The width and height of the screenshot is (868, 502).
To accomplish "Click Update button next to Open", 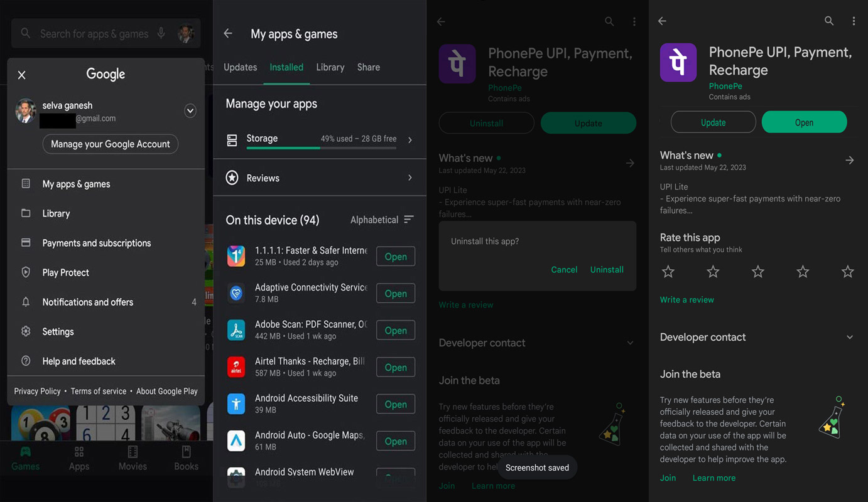I will click(713, 122).
